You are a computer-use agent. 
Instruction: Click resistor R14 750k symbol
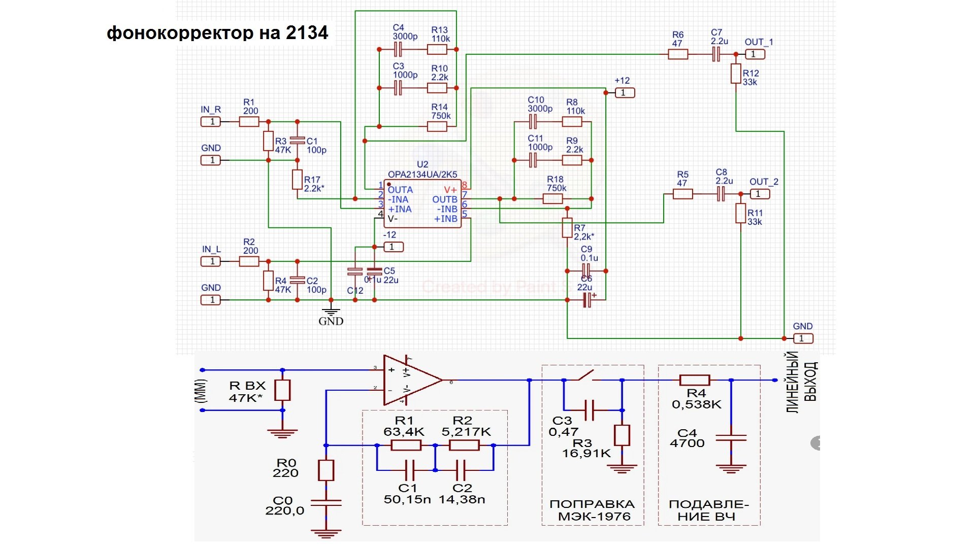tap(437, 126)
